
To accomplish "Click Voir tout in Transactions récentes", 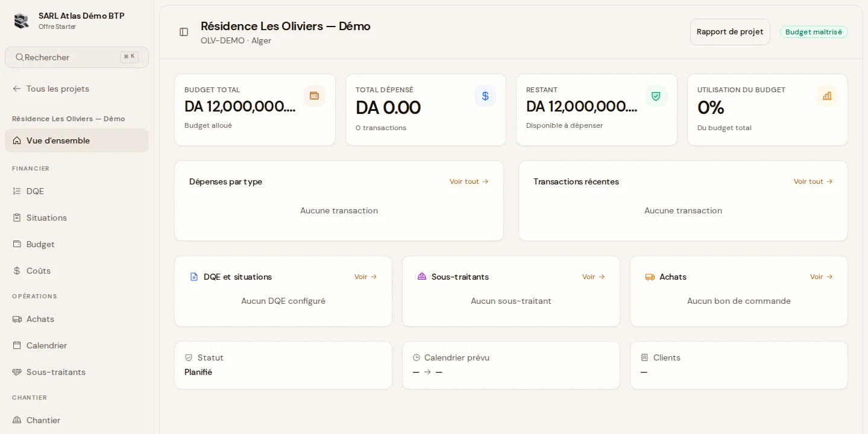I will [813, 181].
